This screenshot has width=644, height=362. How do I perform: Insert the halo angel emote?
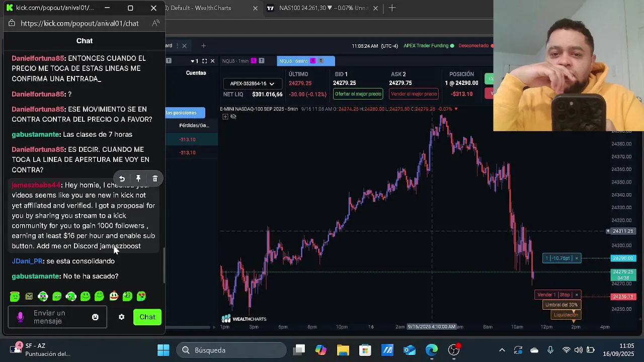point(15,296)
